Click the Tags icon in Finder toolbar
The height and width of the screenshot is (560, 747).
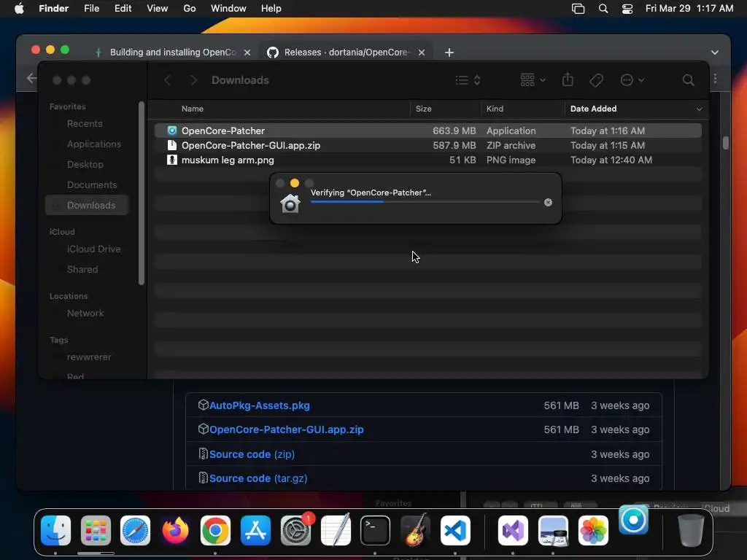596,80
